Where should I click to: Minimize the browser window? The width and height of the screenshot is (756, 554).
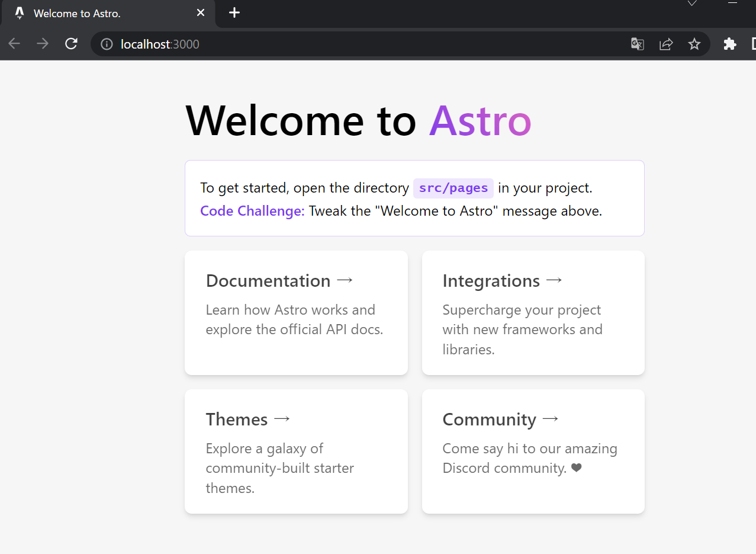point(733,2)
